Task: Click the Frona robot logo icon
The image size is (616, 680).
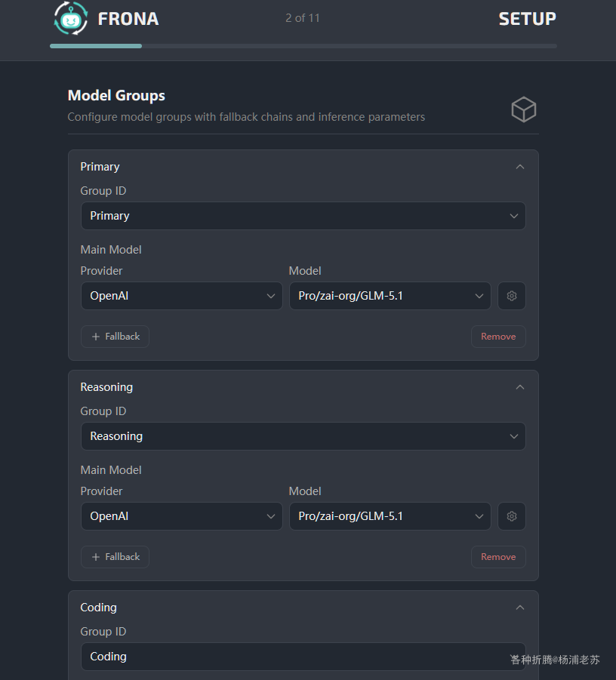Action: [71, 19]
